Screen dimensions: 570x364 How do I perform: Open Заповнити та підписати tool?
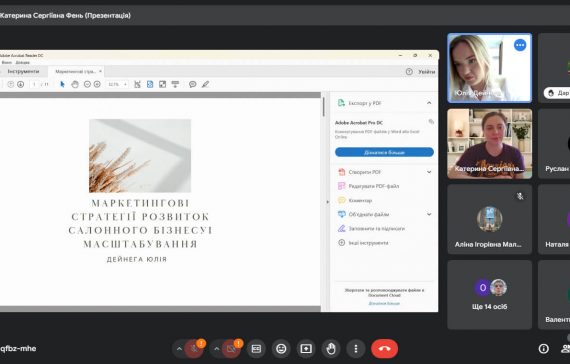point(371,229)
